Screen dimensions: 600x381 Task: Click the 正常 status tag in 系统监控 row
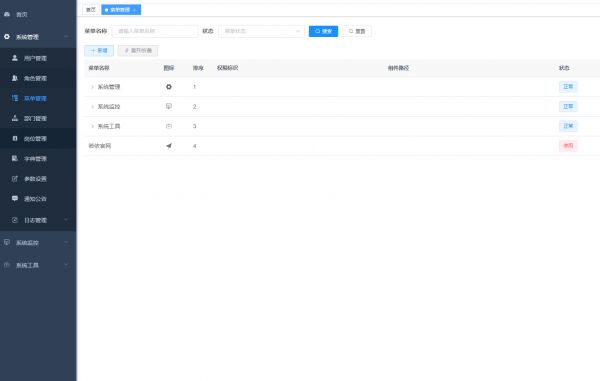(x=568, y=106)
